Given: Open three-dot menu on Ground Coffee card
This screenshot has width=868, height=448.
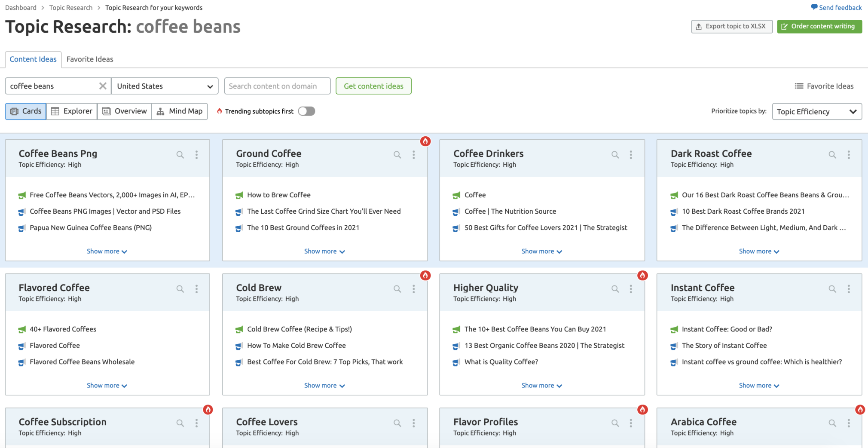Looking at the screenshot, I should tap(414, 155).
